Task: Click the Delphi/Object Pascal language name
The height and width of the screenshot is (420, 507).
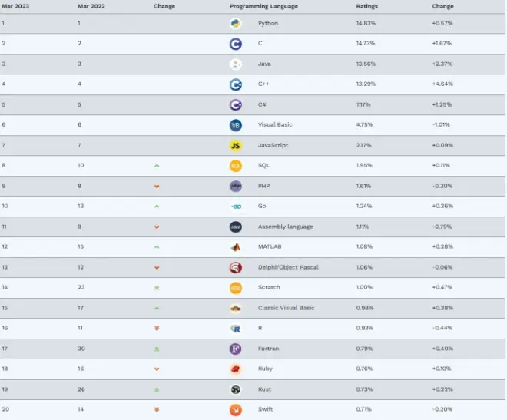Action: tap(288, 267)
